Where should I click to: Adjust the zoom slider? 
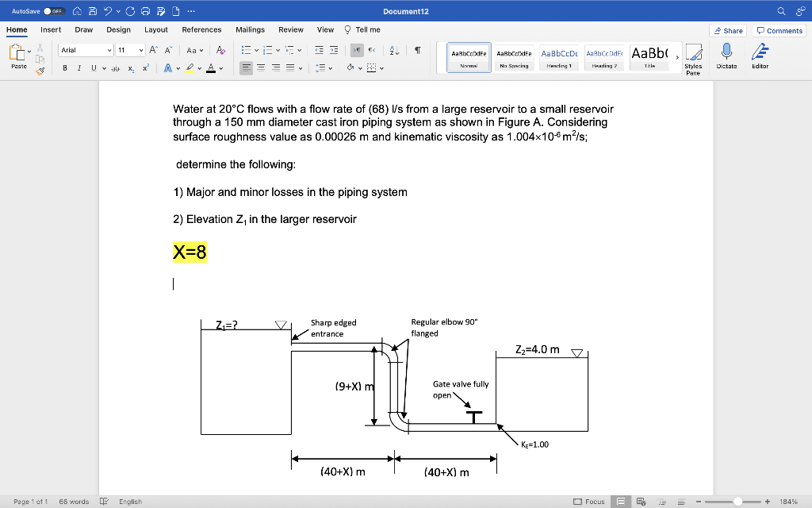tap(738, 501)
